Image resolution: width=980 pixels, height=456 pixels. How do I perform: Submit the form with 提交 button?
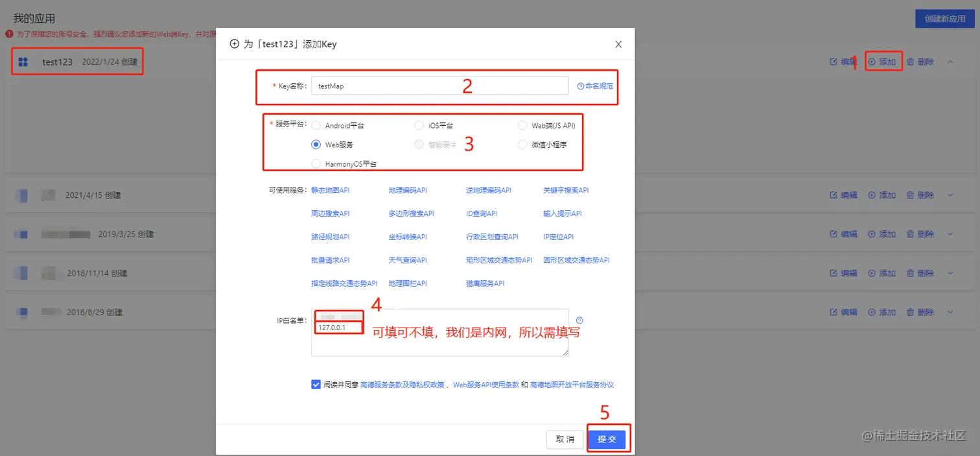607,439
